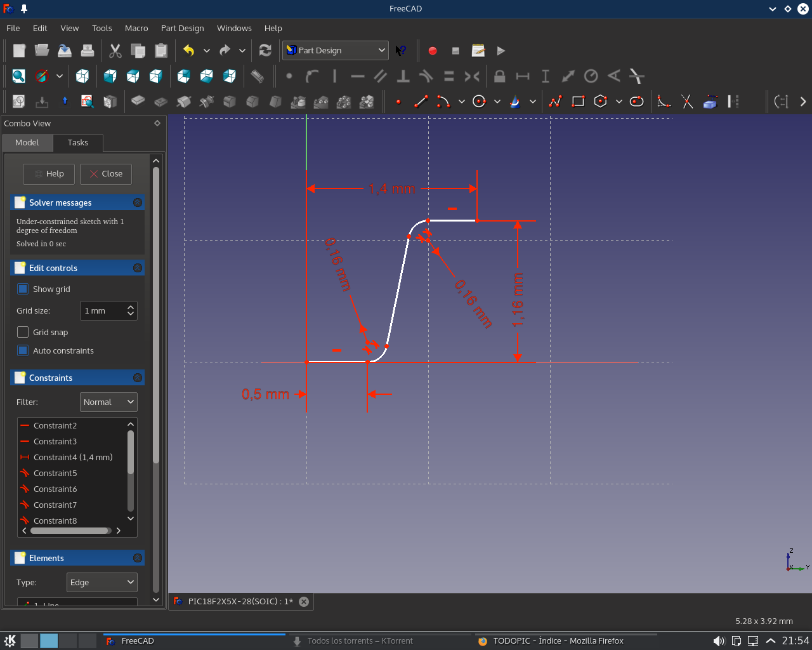Click the undo arrow icon
812x650 pixels.
pyautogui.click(x=188, y=51)
